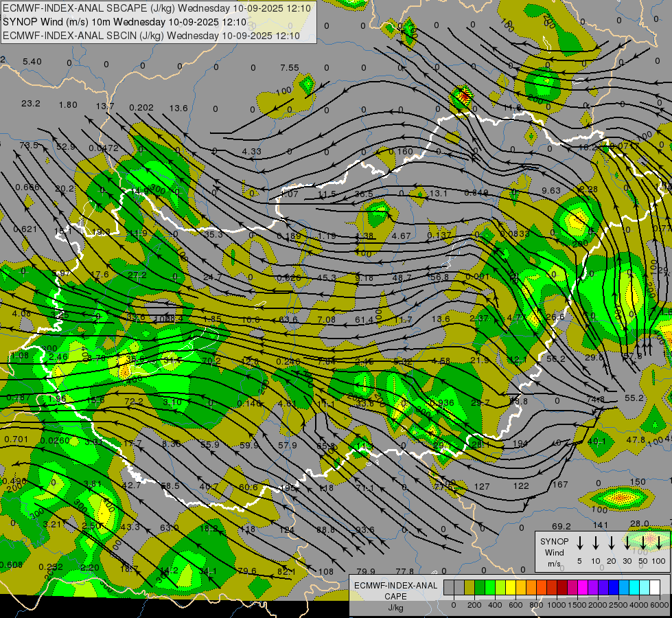Click the '42.7' value on the map
Viewport: 672px width, 618px height.
coord(132,485)
